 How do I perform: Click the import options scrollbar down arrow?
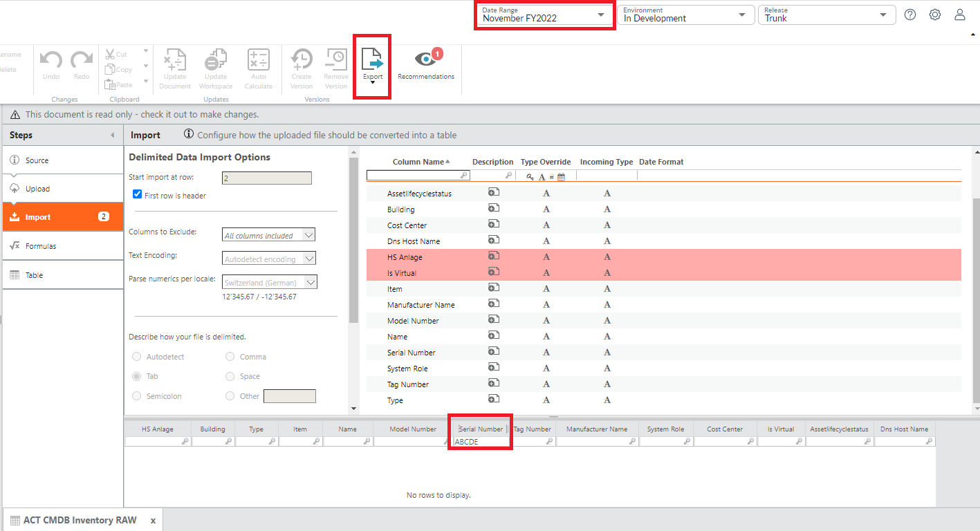point(354,409)
